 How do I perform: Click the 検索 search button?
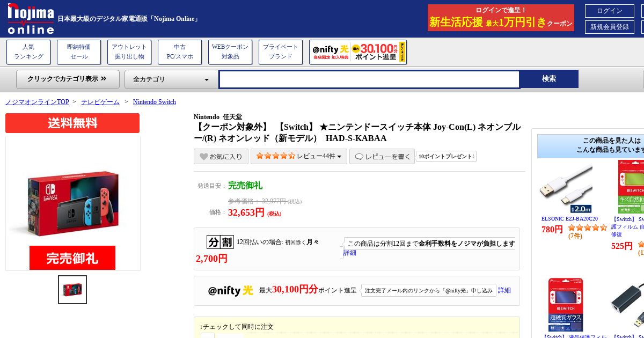coord(549,79)
